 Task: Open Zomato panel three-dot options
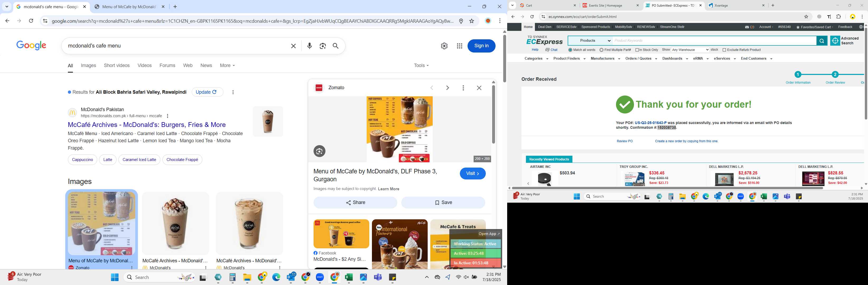click(463, 88)
